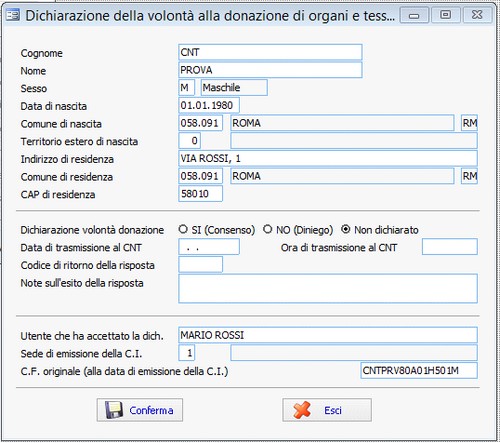Image resolution: width=500 pixels, height=443 pixels.
Task: Close the window with title bar X
Action: pyautogui.click(x=477, y=15)
